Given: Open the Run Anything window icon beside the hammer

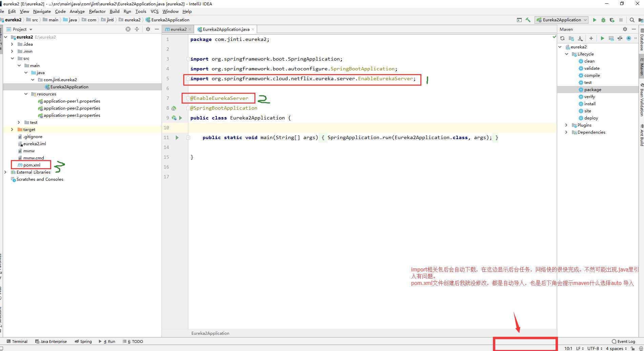Looking at the screenshot, I should pyautogui.click(x=519, y=20).
